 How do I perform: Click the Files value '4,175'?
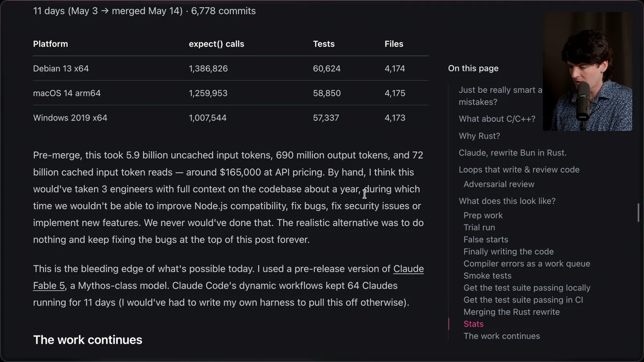[x=395, y=93]
